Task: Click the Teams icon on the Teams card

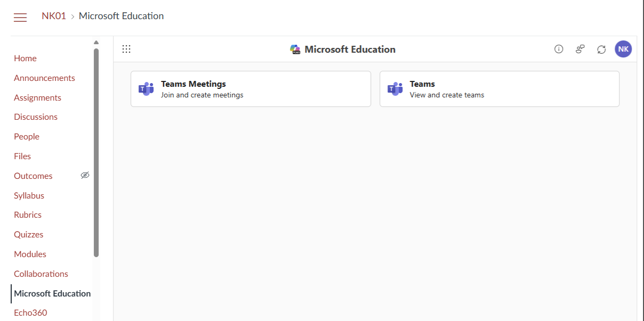Action: 395,88
